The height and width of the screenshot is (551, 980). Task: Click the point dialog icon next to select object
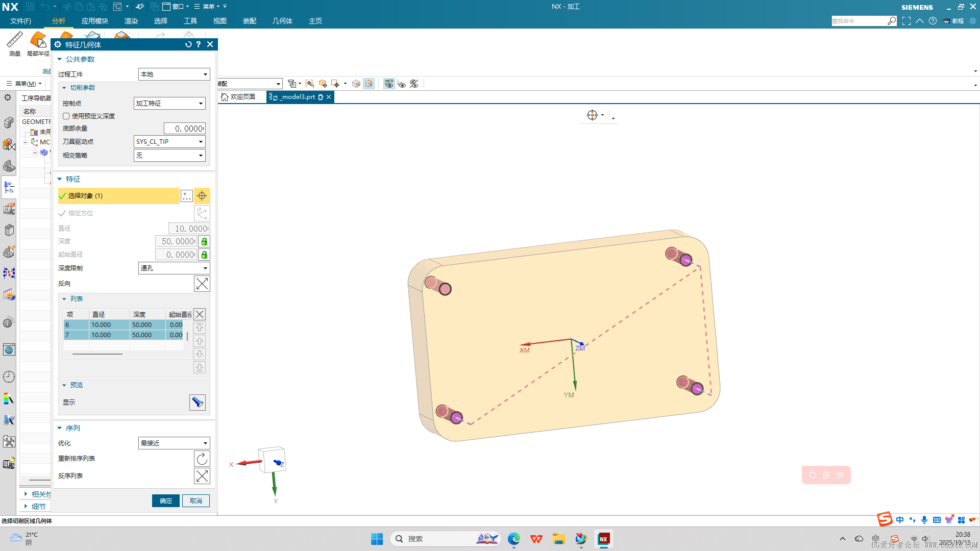[x=187, y=196]
